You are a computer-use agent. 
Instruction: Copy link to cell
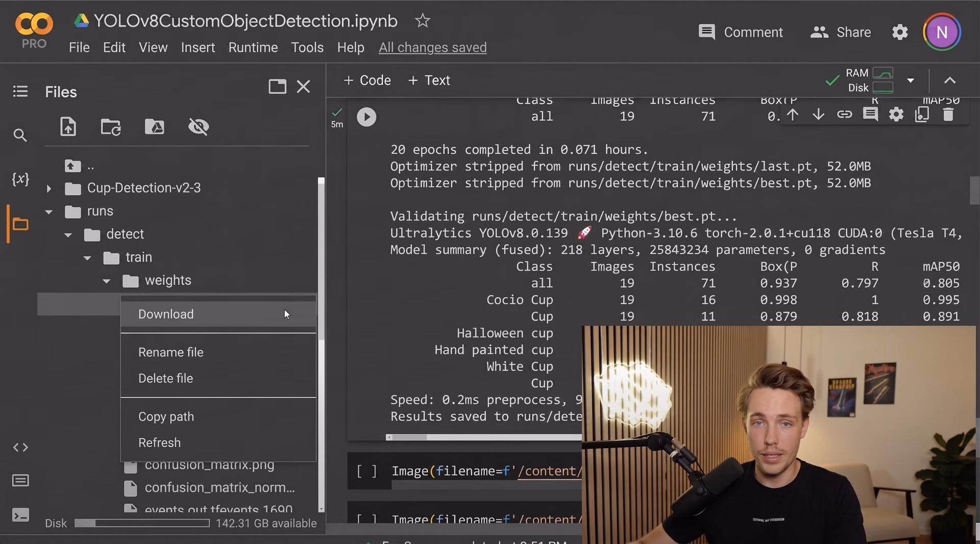point(844,114)
